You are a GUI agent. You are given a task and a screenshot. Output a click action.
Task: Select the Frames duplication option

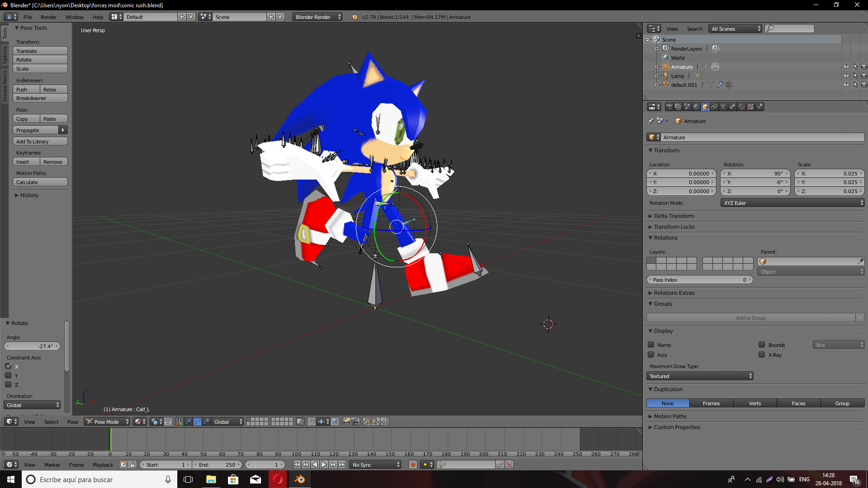point(711,403)
